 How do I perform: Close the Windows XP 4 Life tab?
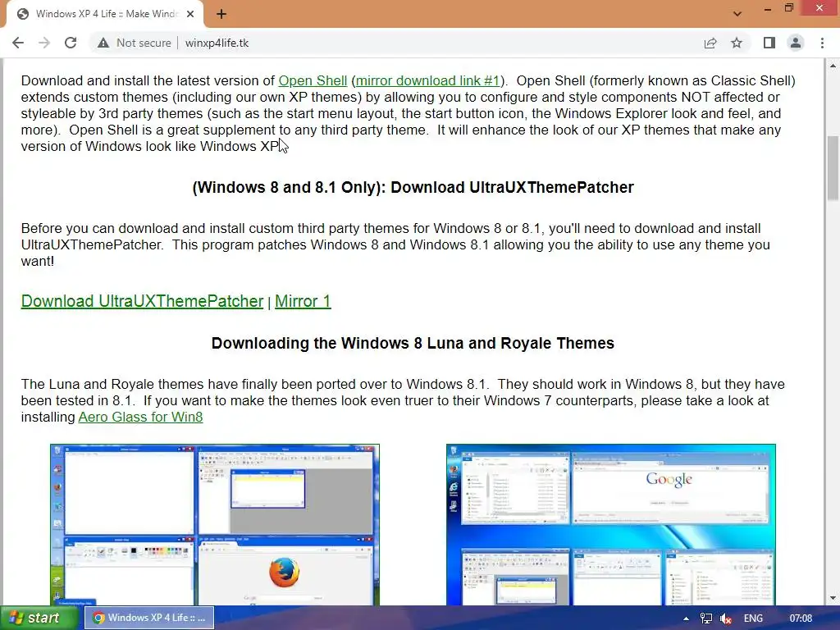(190, 14)
